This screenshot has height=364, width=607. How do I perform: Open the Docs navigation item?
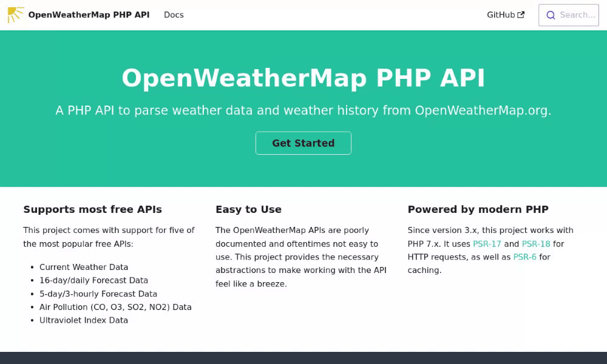[174, 15]
